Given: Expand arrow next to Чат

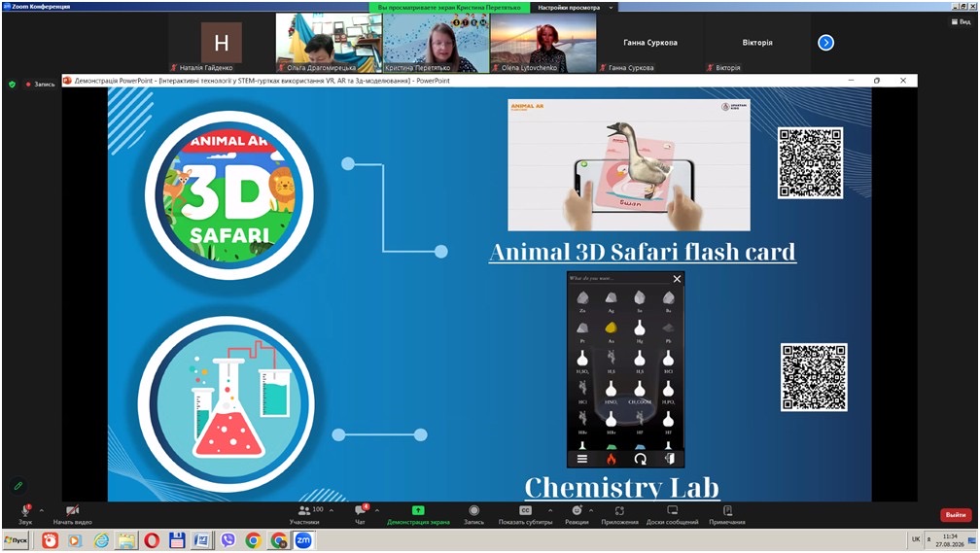Looking at the screenshot, I should (377, 510).
